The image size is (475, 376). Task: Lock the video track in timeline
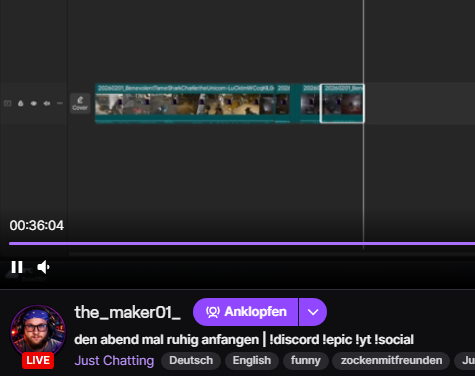(x=21, y=103)
